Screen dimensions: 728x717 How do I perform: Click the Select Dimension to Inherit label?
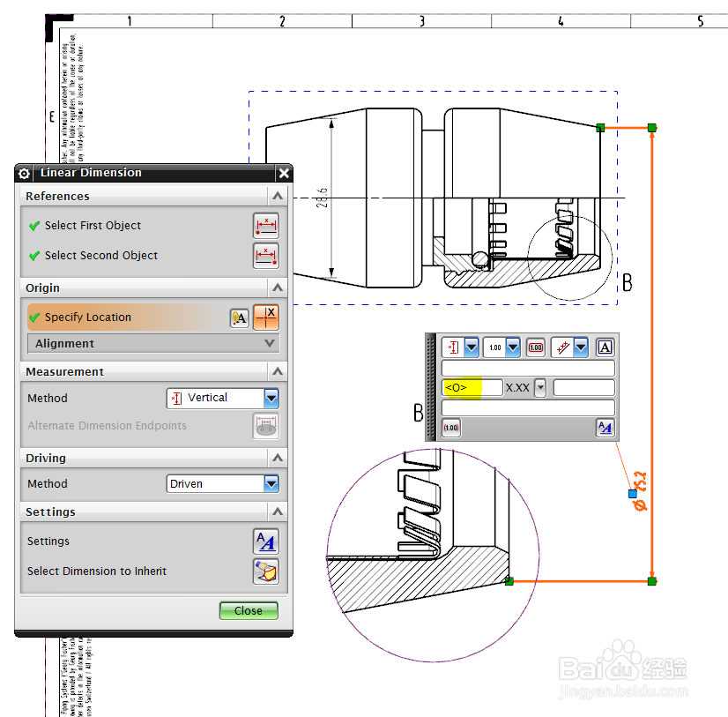(97, 571)
